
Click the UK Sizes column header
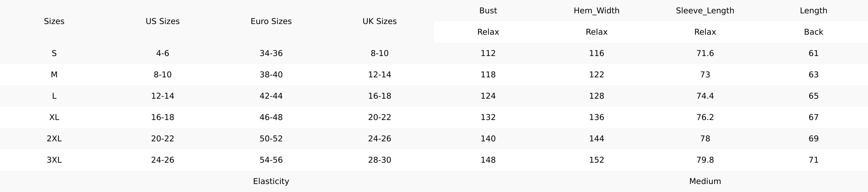click(379, 21)
